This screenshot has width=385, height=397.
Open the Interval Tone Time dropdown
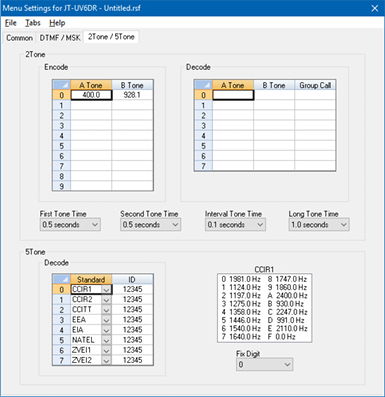click(235, 225)
